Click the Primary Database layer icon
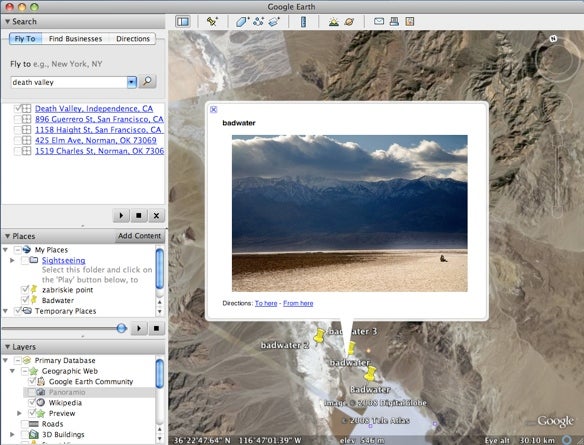The height and width of the screenshot is (445, 584). pos(27,360)
